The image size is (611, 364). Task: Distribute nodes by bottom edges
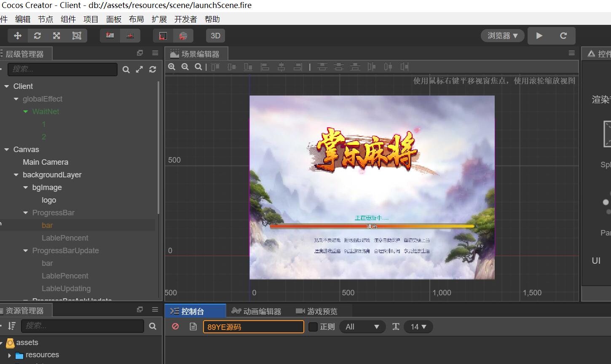[355, 67]
